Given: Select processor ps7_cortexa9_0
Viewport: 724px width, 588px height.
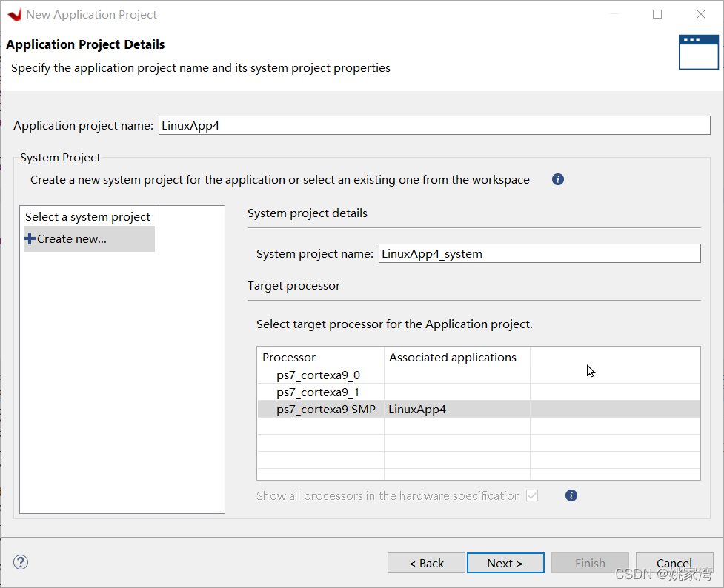Looking at the screenshot, I should [318, 375].
